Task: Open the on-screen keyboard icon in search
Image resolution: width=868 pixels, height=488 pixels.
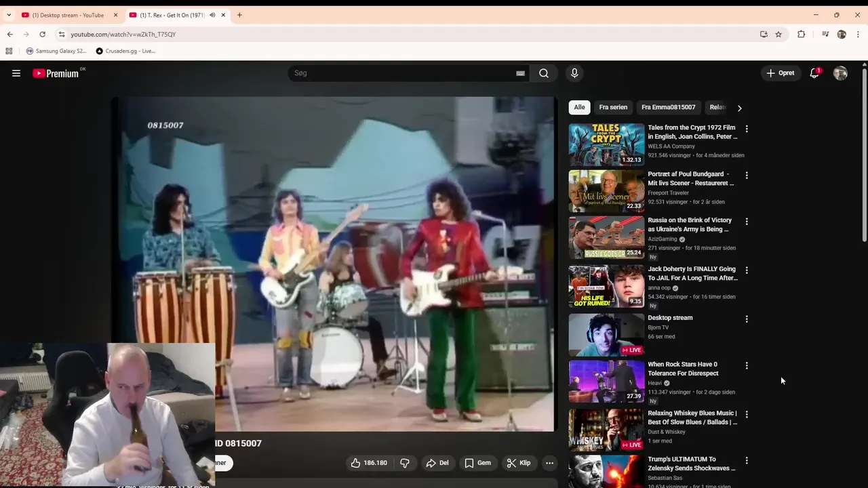Action: (x=520, y=73)
